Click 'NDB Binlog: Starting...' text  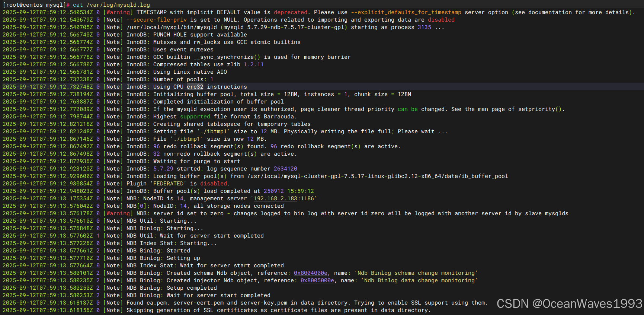point(165,228)
